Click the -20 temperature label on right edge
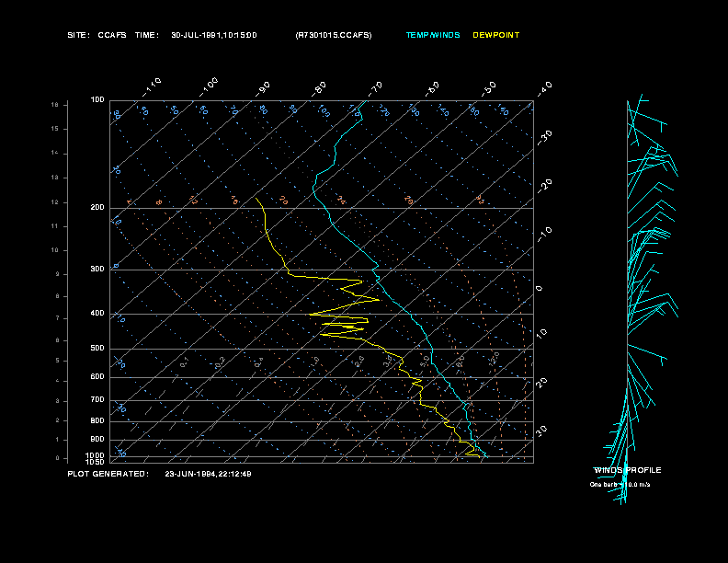Screen dimensions: 728x563 tap(545, 186)
